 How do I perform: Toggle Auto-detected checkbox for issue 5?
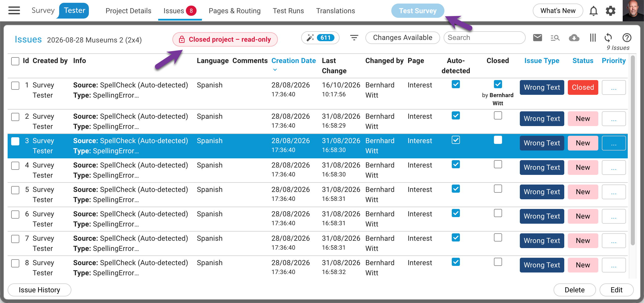coord(456,189)
